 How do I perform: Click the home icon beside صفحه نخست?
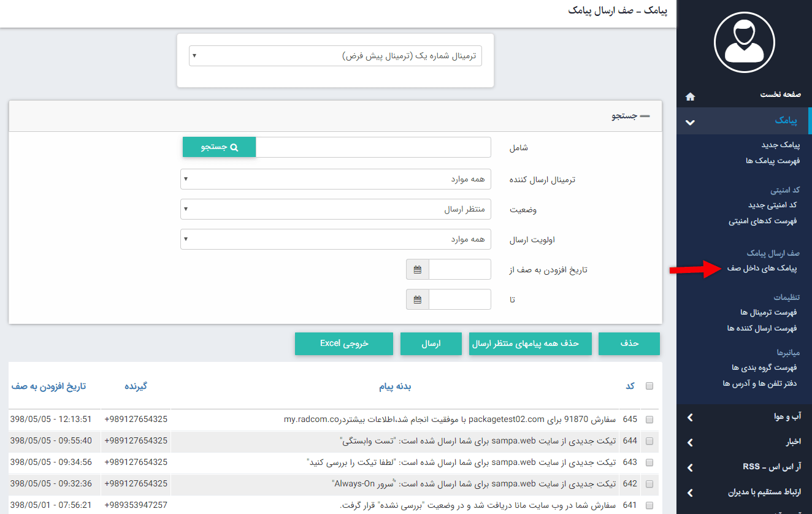pyautogui.click(x=690, y=96)
